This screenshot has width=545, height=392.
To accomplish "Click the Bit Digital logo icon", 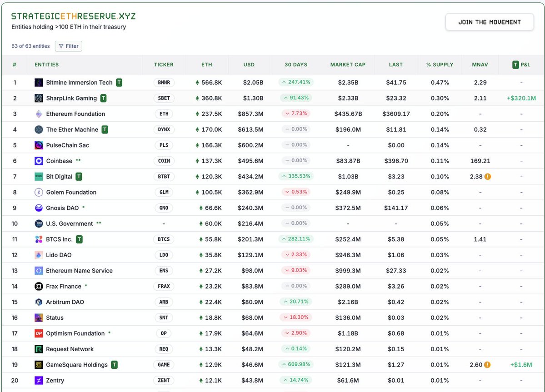I will click(39, 176).
